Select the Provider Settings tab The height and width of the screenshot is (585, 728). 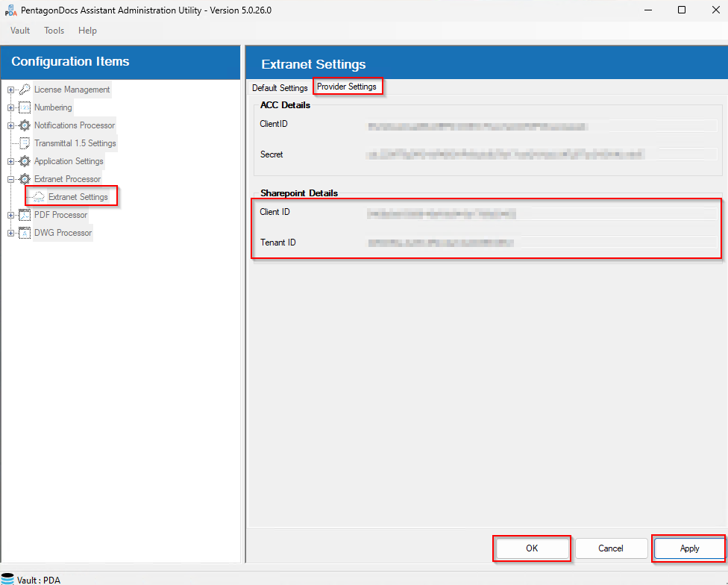click(347, 87)
